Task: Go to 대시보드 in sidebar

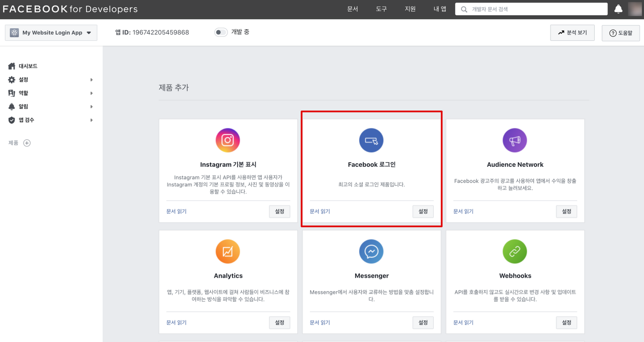Action: [x=28, y=66]
